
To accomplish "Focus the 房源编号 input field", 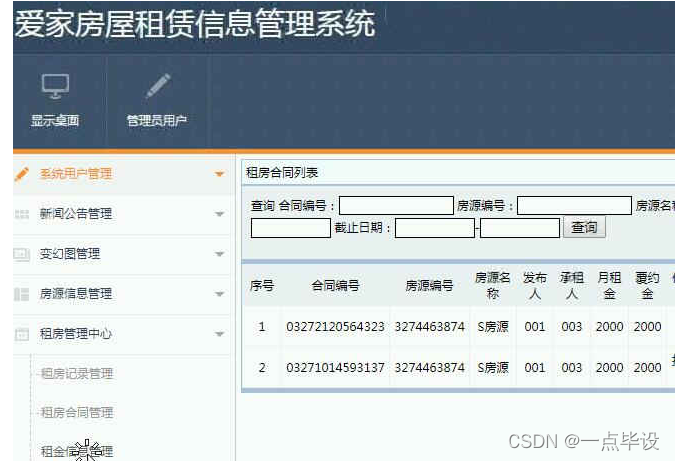I will 574,205.
